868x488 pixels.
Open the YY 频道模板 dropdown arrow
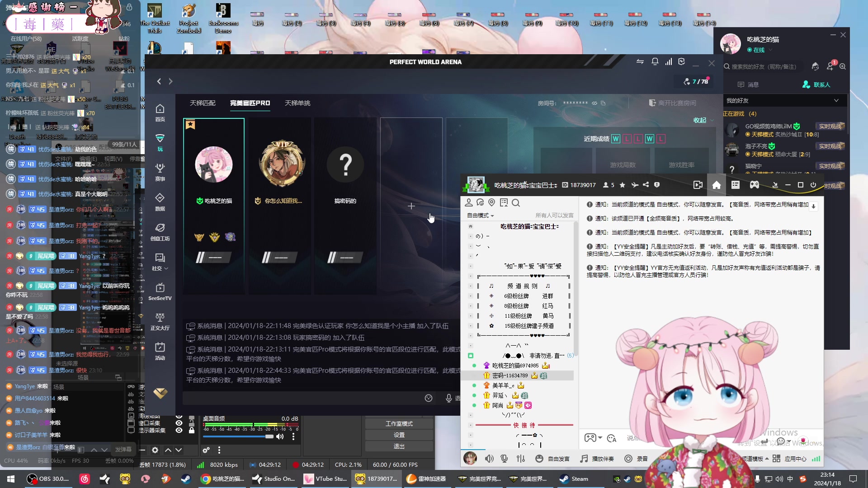[x=767, y=459]
